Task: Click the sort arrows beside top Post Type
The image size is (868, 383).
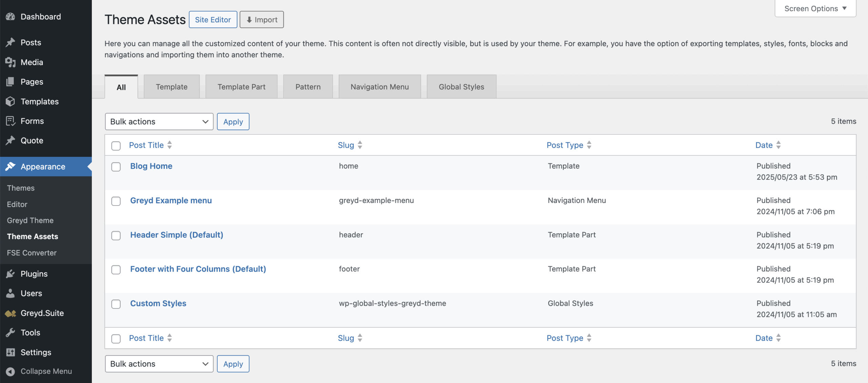Action: (x=589, y=145)
